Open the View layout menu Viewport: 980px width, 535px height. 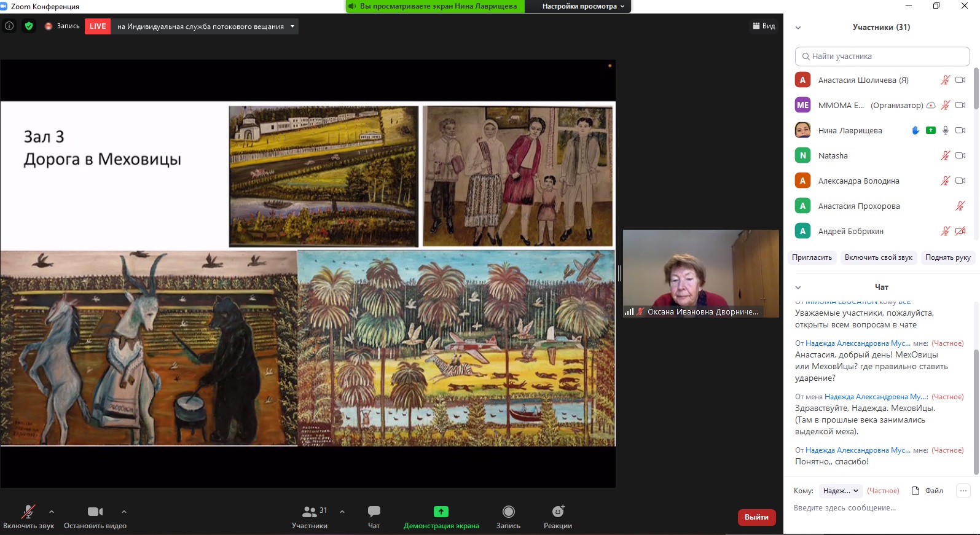click(x=764, y=26)
